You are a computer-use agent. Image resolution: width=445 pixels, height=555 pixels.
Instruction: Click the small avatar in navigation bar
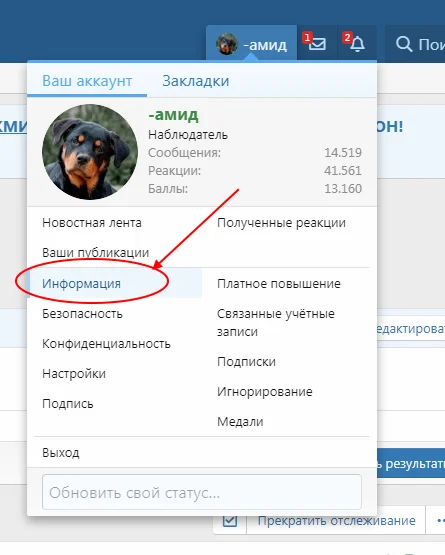(227, 44)
